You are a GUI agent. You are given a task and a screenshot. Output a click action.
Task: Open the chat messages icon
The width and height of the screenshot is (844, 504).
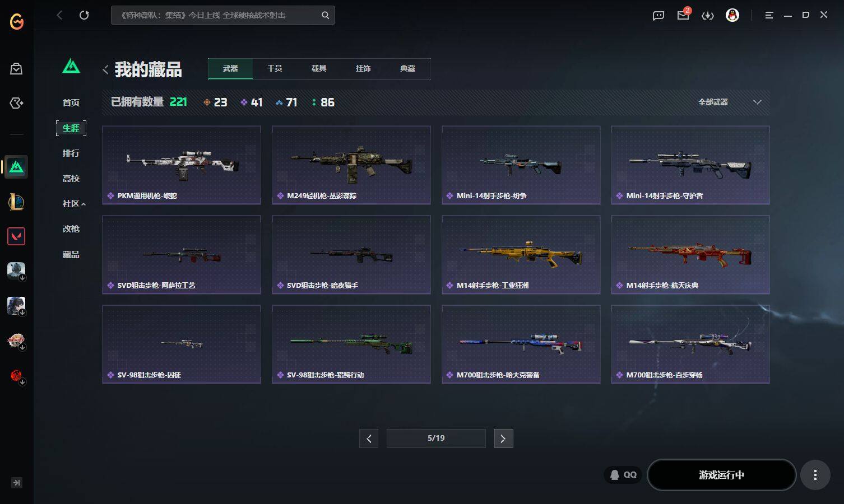click(658, 16)
